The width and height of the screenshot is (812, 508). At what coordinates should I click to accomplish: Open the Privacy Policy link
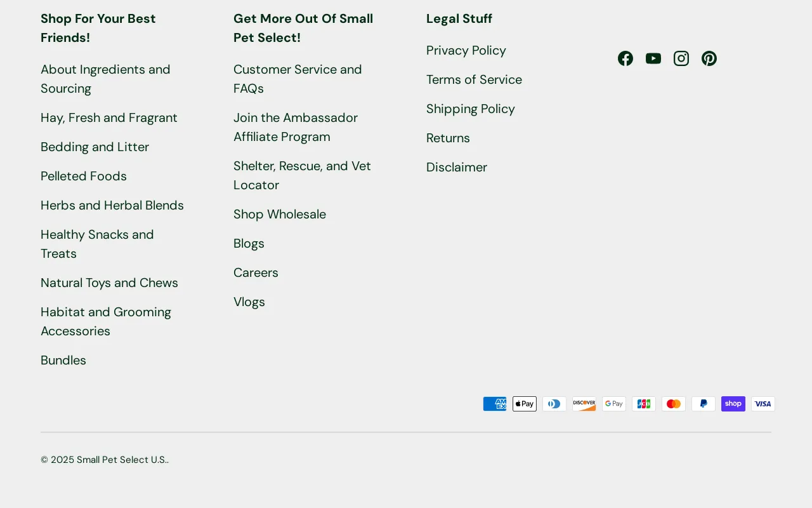pyautogui.click(x=466, y=50)
